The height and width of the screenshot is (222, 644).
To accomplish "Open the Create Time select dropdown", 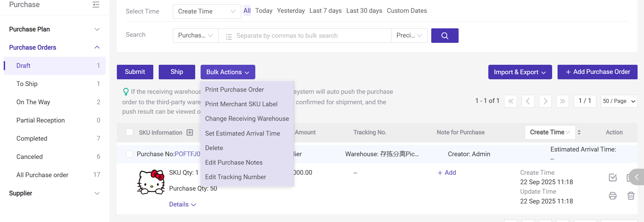I will coord(207,11).
